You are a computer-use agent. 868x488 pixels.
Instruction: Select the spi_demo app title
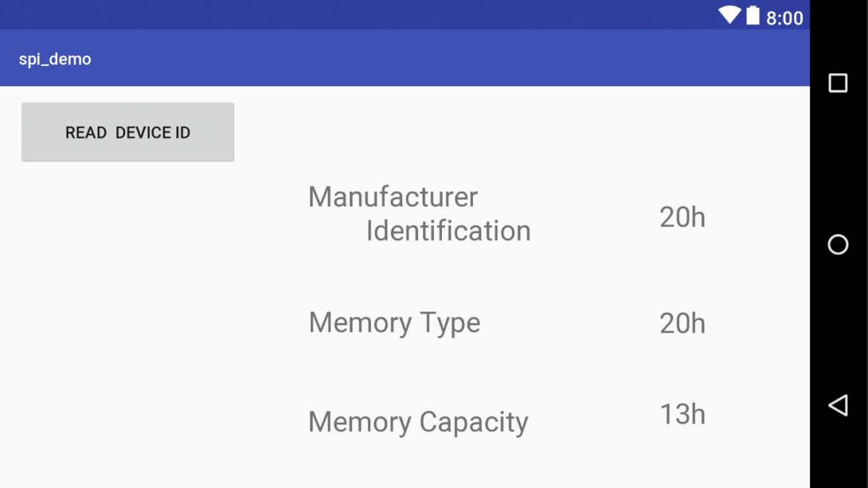[55, 59]
